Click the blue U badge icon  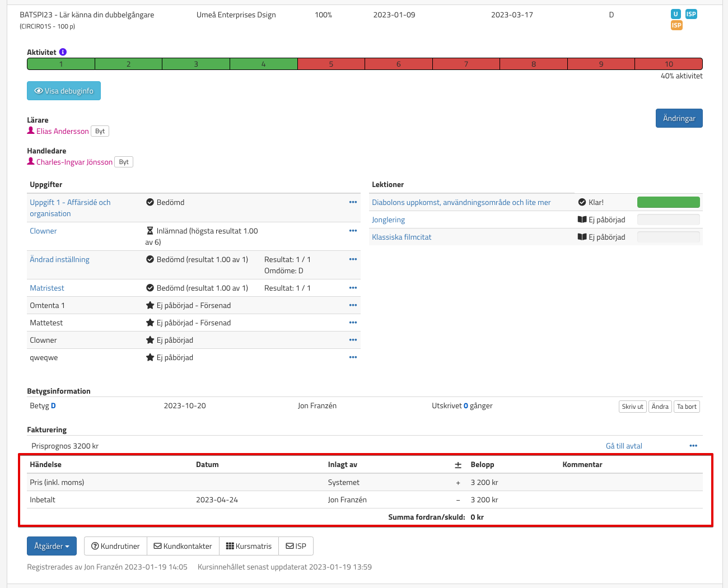tap(676, 14)
